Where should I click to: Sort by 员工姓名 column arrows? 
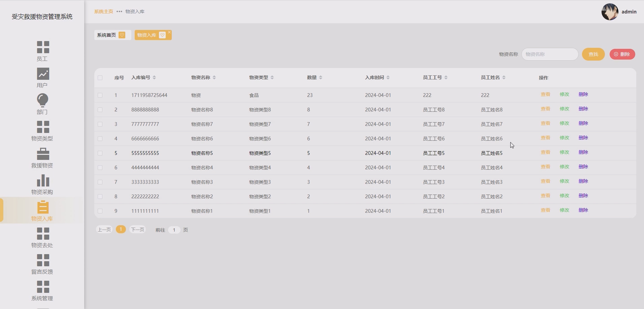pyautogui.click(x=504, y=77)
